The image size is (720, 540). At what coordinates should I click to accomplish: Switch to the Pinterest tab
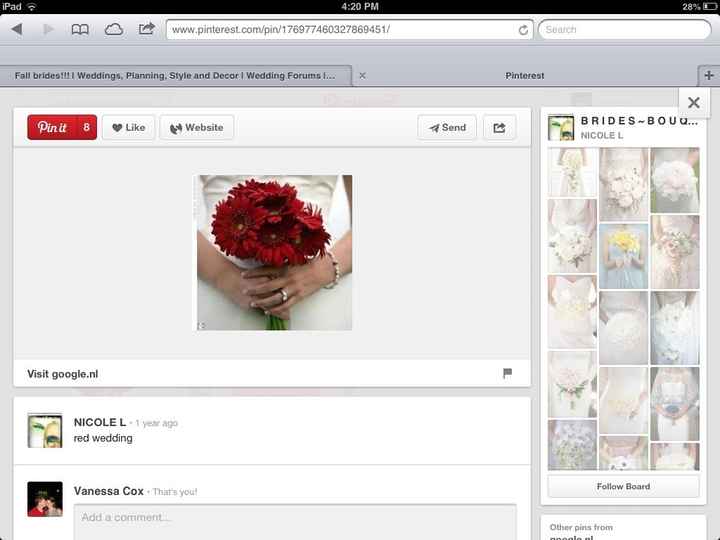[524, 76]
